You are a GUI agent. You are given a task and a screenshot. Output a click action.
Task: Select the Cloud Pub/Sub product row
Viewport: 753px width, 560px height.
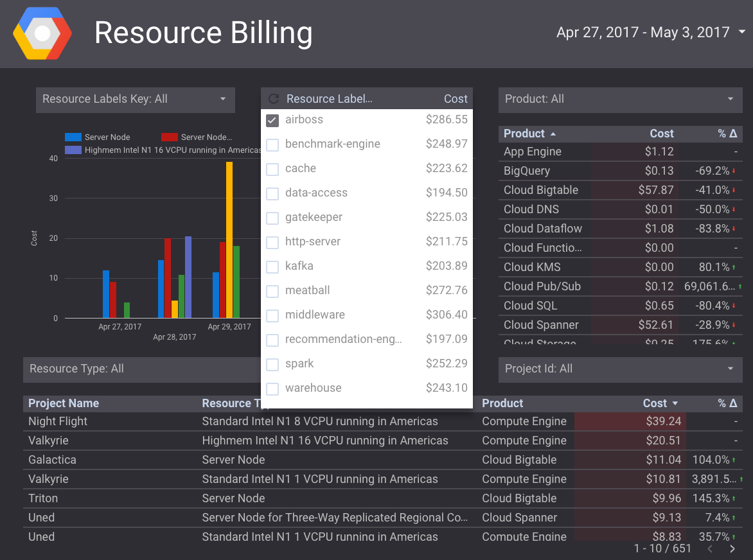pos(621,286)
